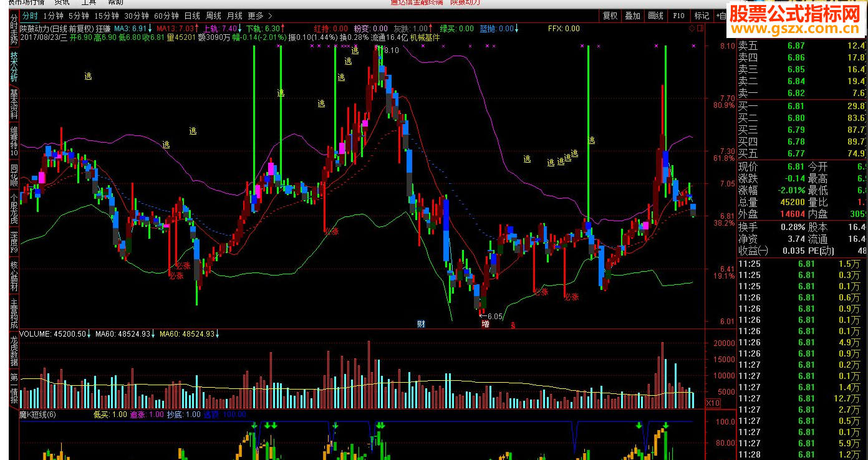Click the 卖五 ask price 6.87

coord(796,46)
